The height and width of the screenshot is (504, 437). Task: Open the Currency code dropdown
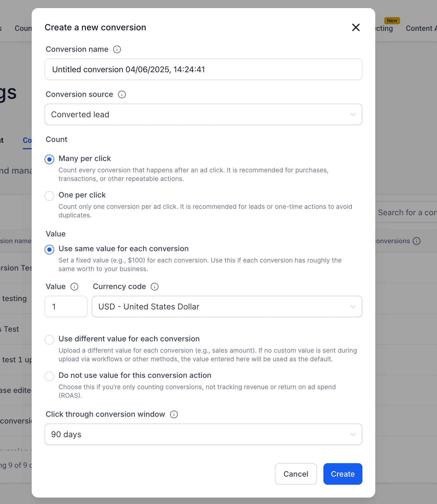point(227,306)
